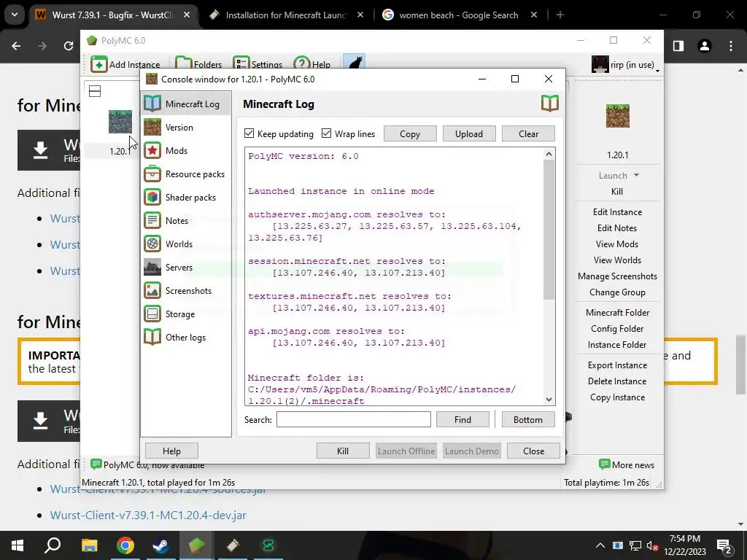The width and height of the screenshot is (747, 560).
Task: Click the Copy log button
Action: click(410, 134)
